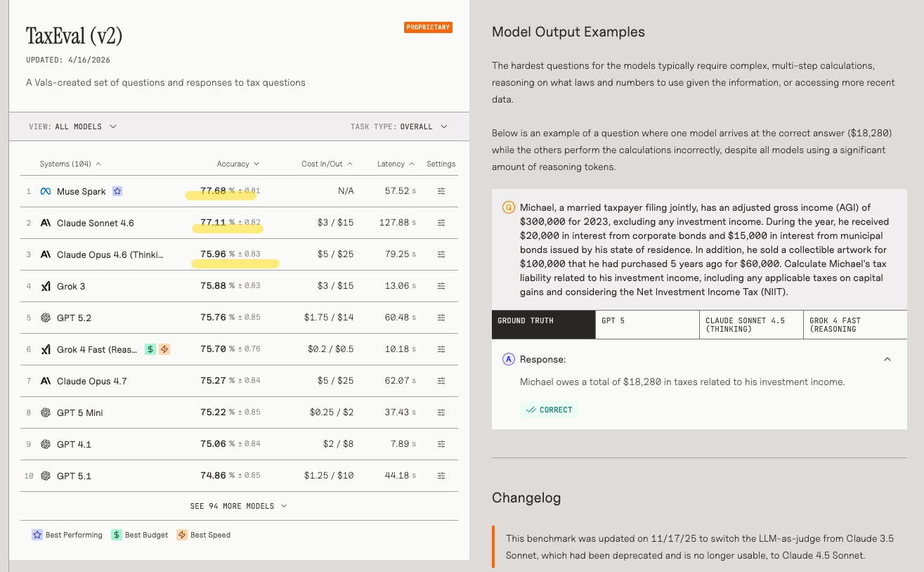Viewport: 924px width, 572px height.
Task: Open the Claude Opus 4.7 model name
Action: click(92, 381)
